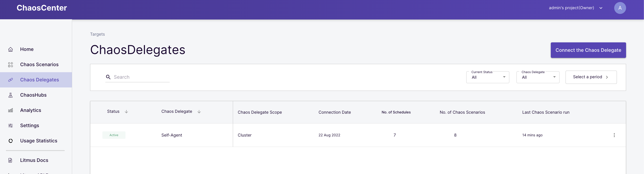Click No. of Chaos Scenarios header
The height and width of the screenshot is (174, 644).
(x=462, y=112)
